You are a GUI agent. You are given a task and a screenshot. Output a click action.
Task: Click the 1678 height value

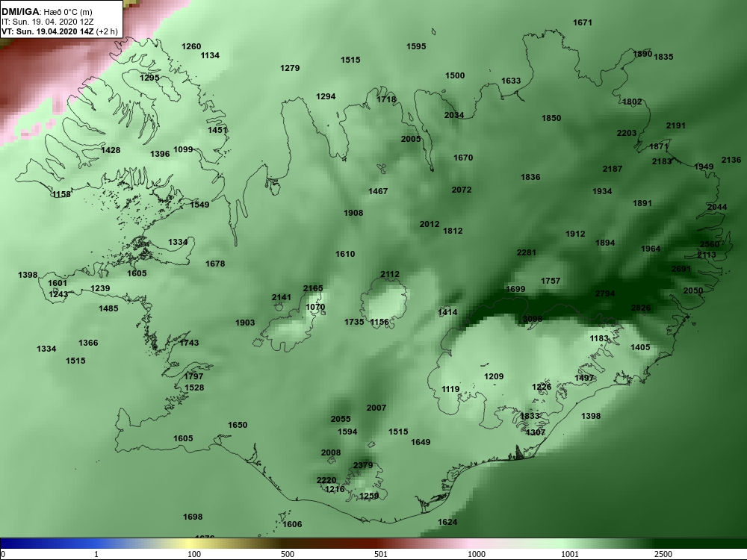(x=215, y=264)
